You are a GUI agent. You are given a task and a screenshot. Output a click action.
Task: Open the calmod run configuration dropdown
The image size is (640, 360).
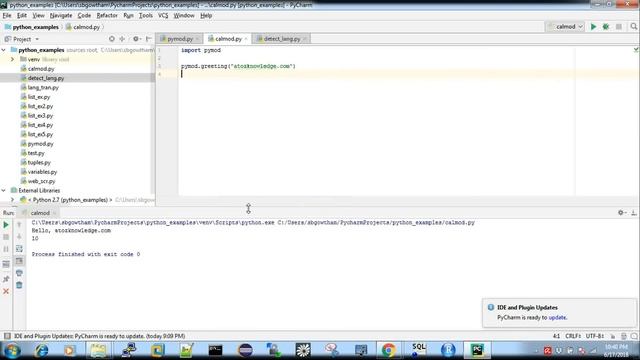click(565, 27)
